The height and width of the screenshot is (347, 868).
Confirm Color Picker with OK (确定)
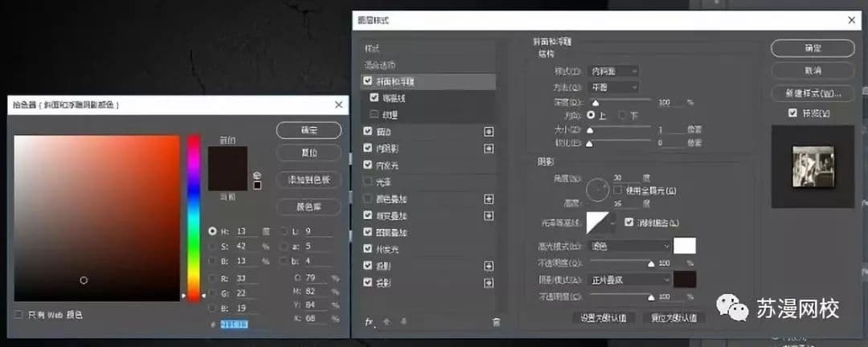pos(309,131)
